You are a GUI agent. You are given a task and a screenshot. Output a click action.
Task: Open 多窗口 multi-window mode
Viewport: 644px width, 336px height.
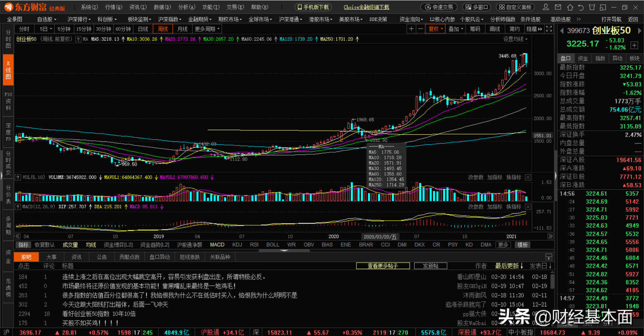(477, 7)
